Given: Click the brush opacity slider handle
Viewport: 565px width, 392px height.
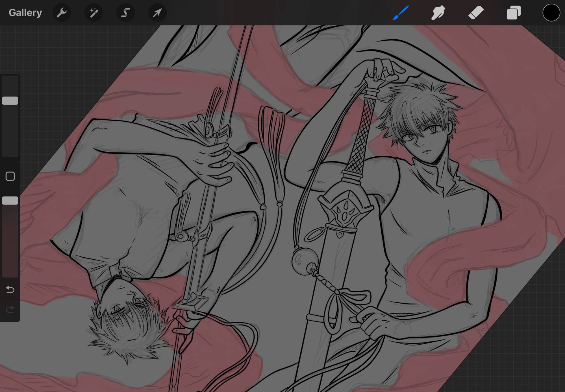Looking at the screenshot, I should click(x=10, y=201).
